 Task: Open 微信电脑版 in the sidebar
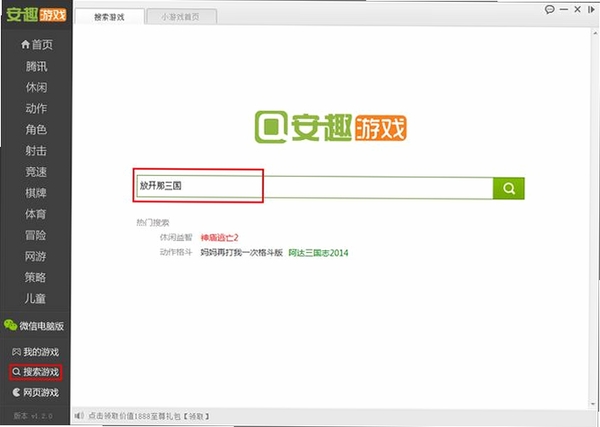pyautogui.click(x=34, y=326)
